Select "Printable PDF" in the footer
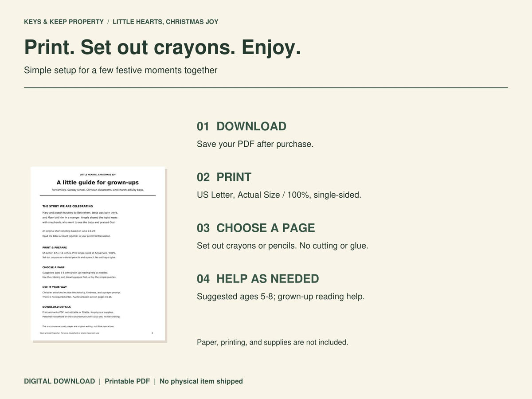 127,381
